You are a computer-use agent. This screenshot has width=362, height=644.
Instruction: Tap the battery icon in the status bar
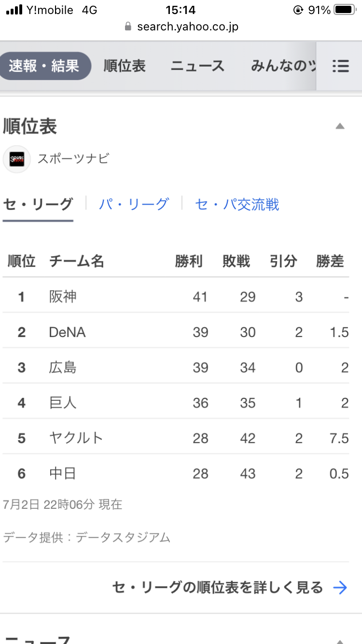coord(345,10)
